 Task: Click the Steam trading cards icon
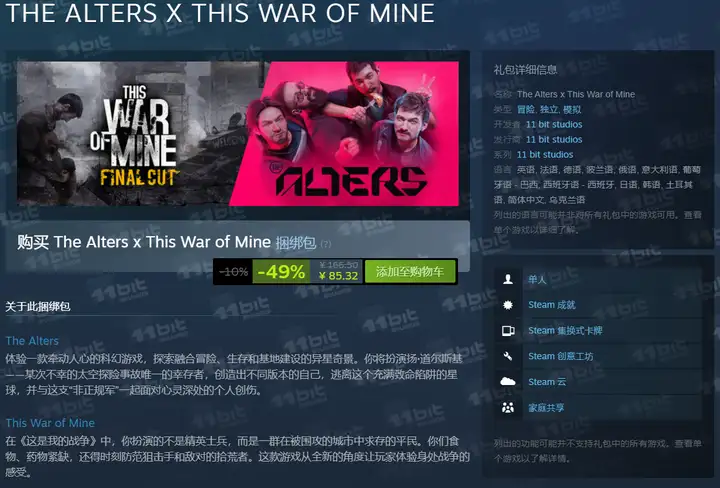[508, 331]
